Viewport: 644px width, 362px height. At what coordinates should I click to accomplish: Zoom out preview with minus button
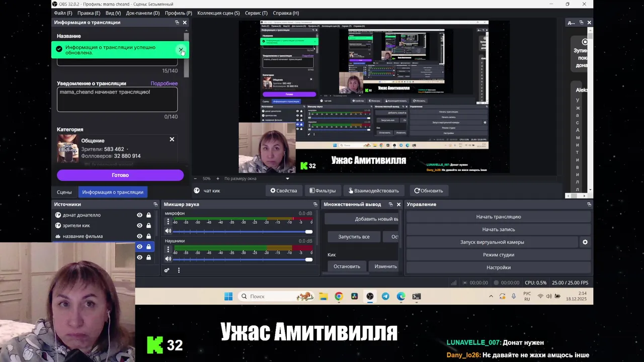coord(196,178)
